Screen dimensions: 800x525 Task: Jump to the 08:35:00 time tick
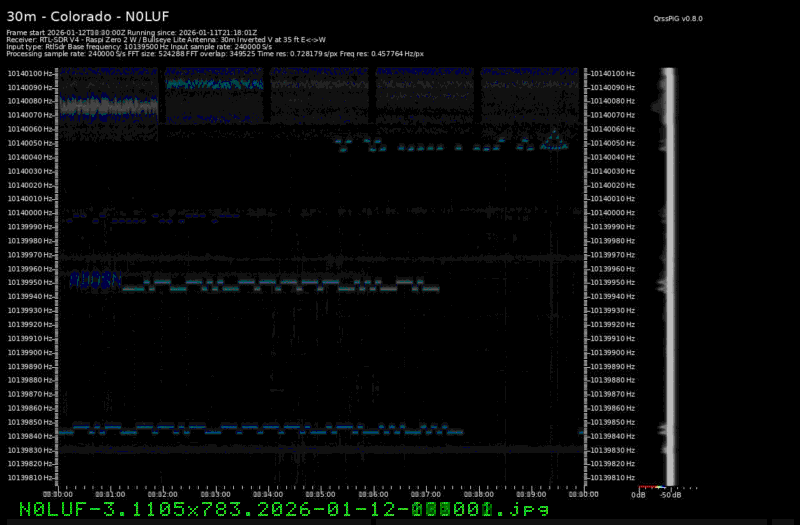[x=320, y=493]
